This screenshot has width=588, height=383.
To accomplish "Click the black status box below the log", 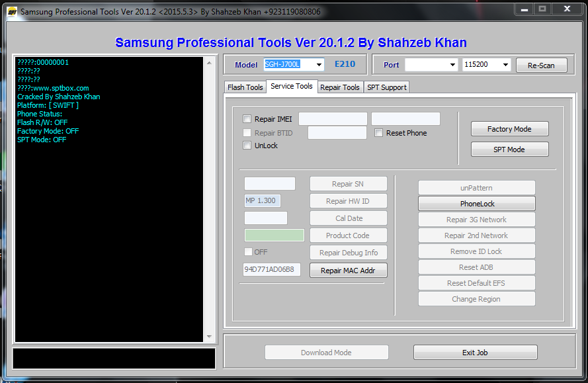I will [114, 359].
